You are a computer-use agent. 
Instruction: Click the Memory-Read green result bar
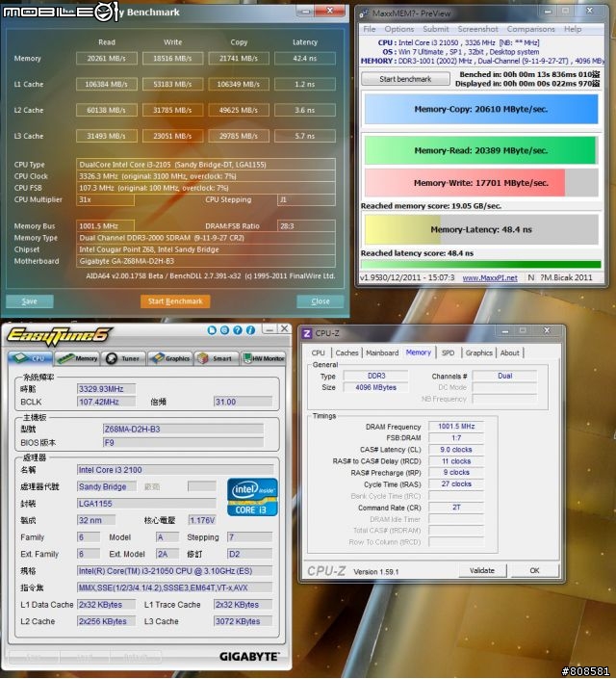tap(481, 150)
